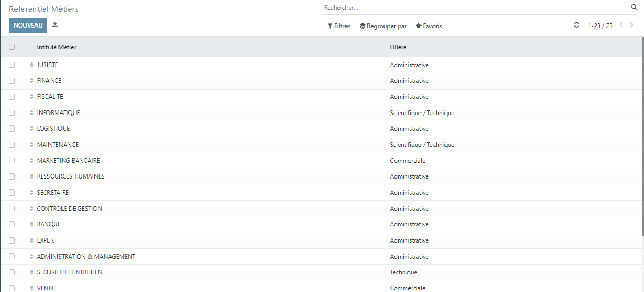Open the RESSOURCES HUMAINES record
Screen dimensions: 644x292
tap(71, 176)
